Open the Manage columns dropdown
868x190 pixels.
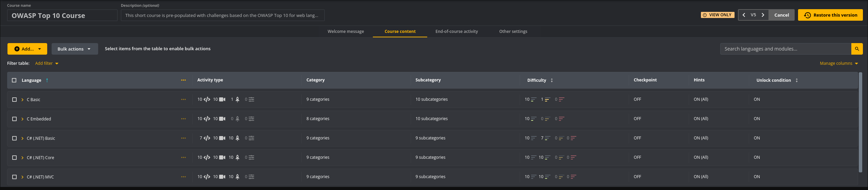tap(839, 63)
